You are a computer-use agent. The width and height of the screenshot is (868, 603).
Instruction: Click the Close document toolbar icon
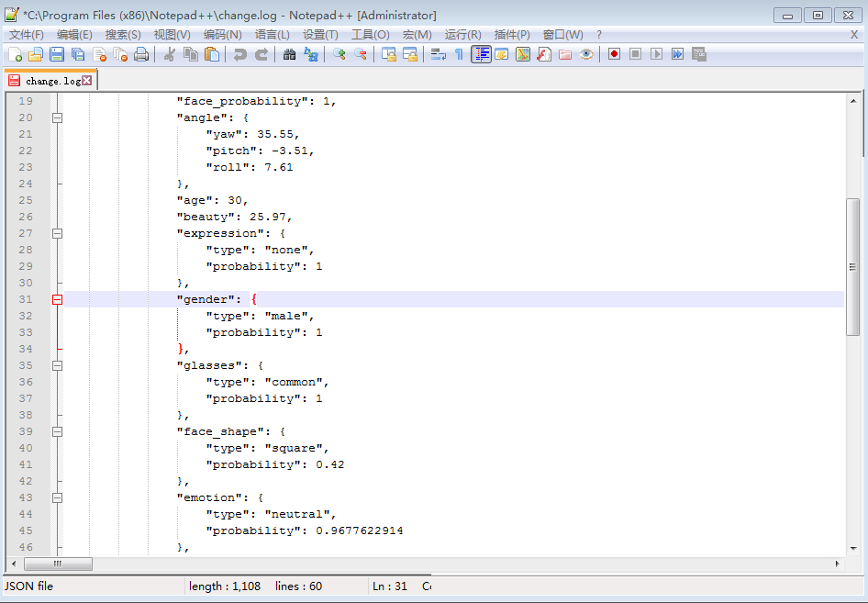(x=100, y=54)
